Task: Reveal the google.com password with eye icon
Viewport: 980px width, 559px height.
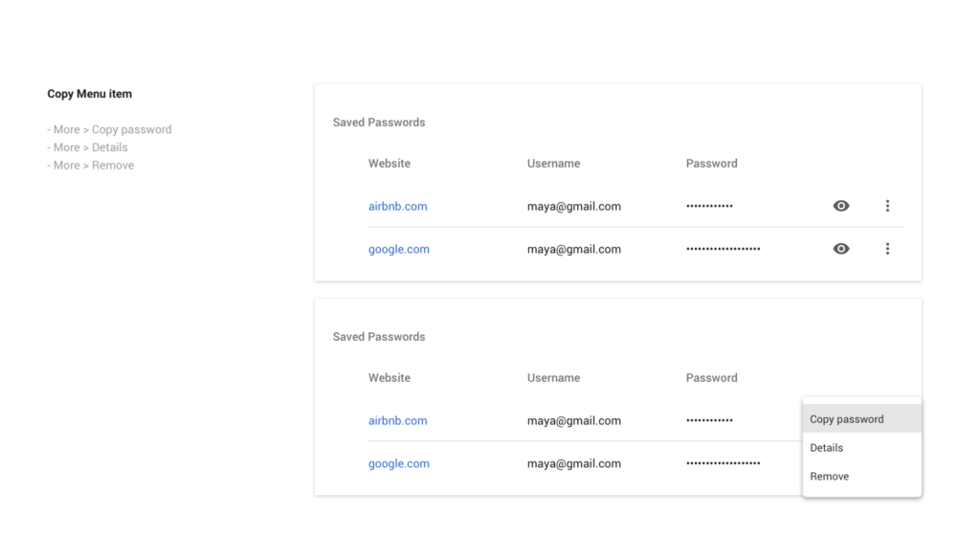Action: [x=841, y=249]
